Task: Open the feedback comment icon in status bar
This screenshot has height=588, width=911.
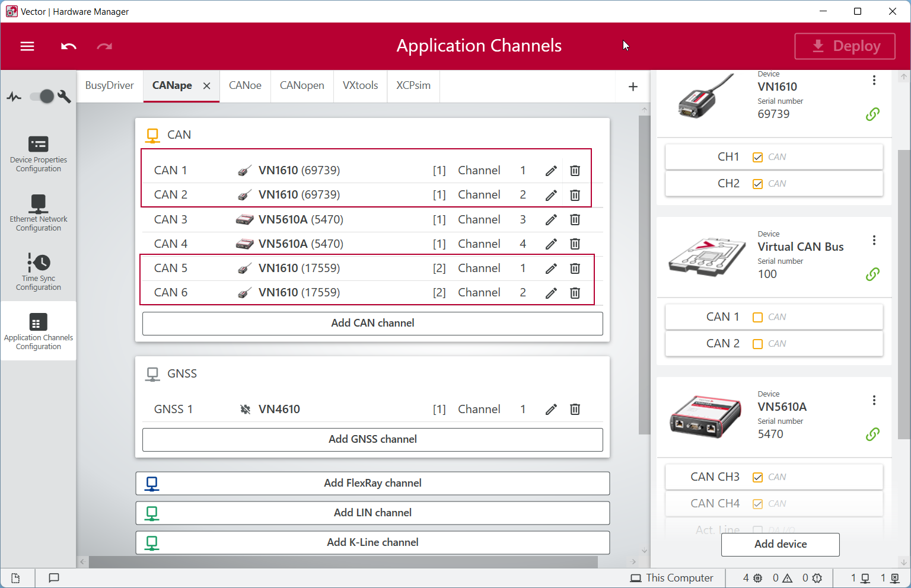Action: [54, 578]
